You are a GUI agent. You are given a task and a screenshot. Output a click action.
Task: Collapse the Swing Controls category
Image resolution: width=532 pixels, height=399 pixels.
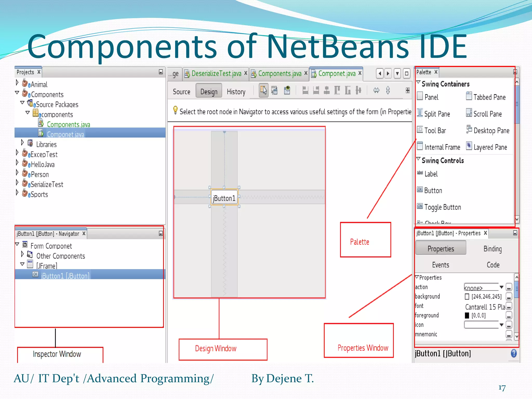tap(418, 159)
